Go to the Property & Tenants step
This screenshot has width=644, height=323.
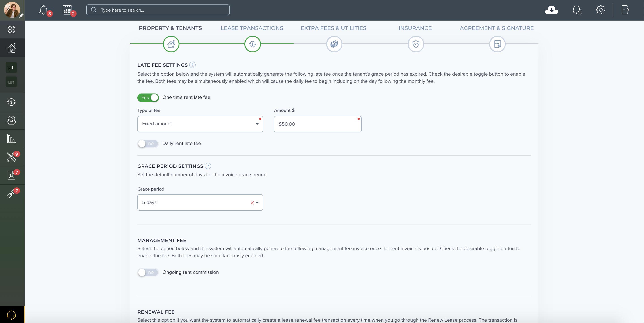click(170, 28)
